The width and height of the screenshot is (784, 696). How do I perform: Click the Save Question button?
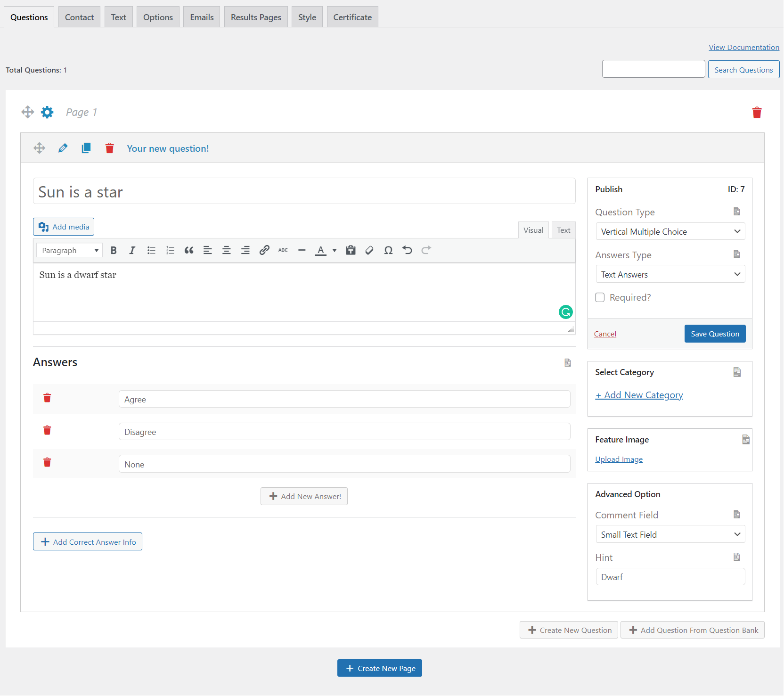pos(715,334)
